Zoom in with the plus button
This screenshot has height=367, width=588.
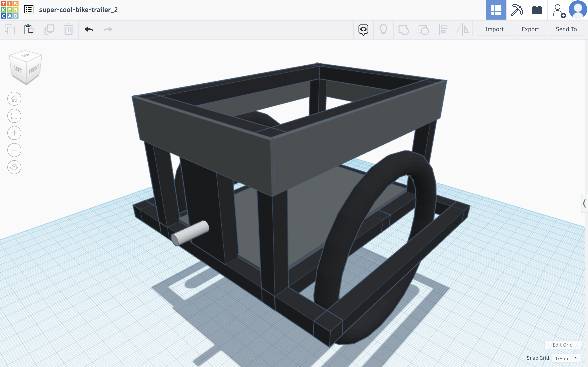[14, 133]
